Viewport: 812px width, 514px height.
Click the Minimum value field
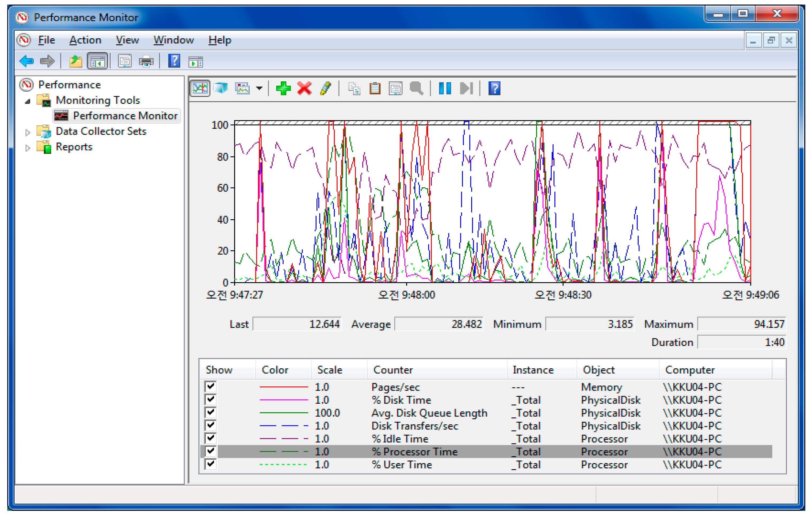(590, 324)
